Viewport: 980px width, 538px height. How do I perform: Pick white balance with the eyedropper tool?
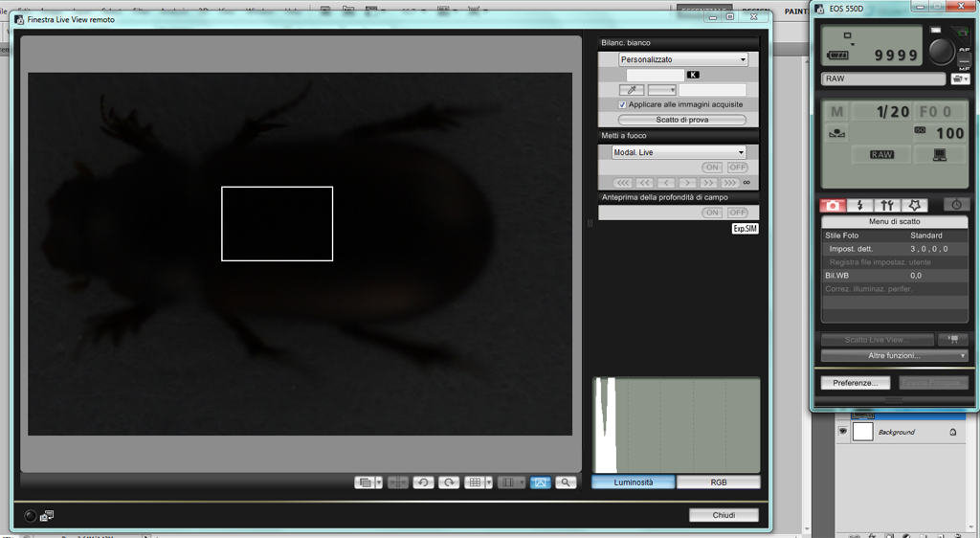tap(631, 90)
